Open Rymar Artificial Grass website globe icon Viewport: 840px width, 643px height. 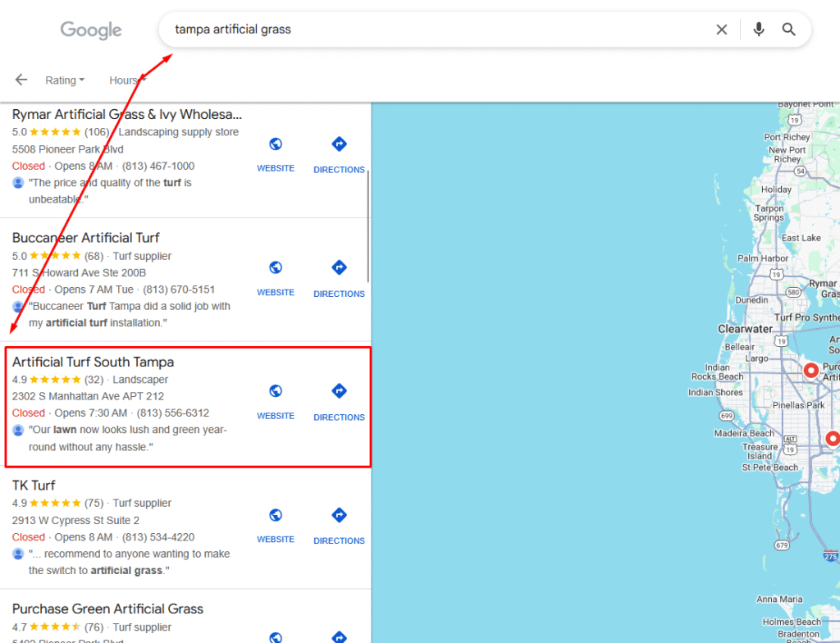tap(276, 144)
